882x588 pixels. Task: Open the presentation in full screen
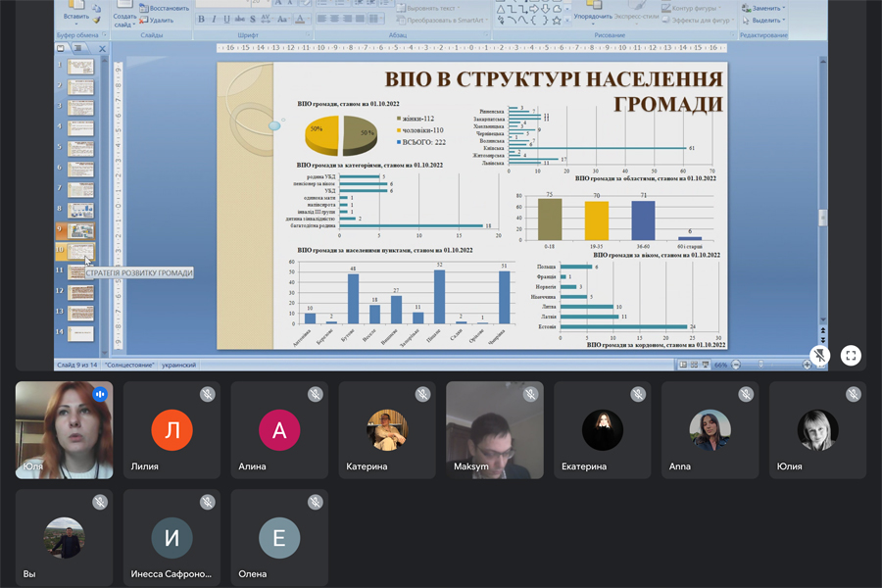[x=851, y=356]
